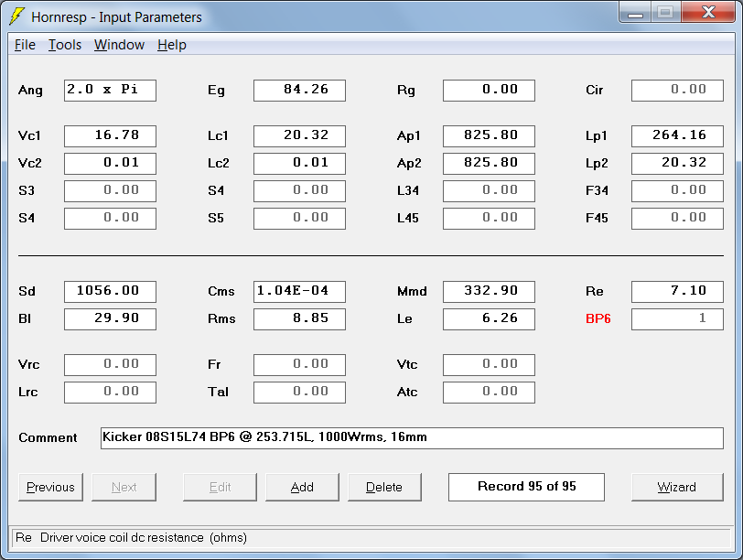
Task: Click the L34 input field
Action: tap(489, 191)
